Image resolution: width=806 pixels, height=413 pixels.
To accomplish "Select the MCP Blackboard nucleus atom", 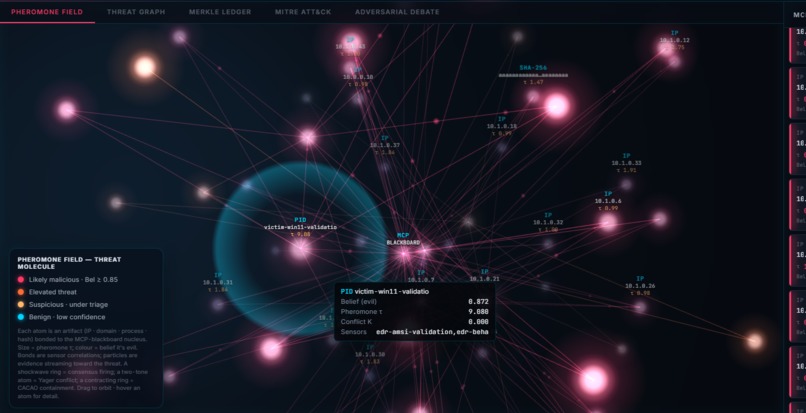I will [404, 253].
